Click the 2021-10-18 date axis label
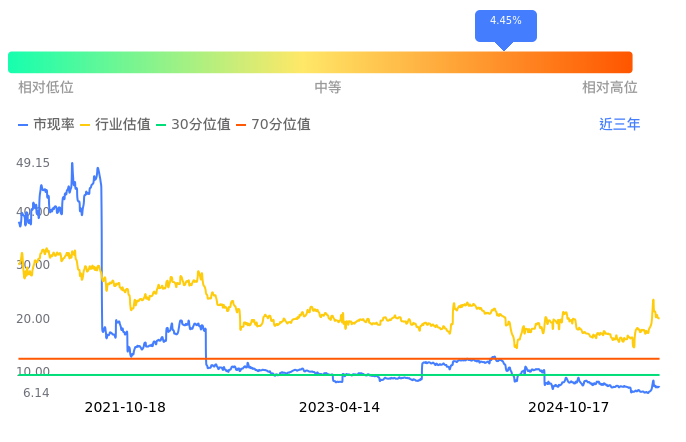This screenshot has height=442, width=686. (x=125, y=408)
